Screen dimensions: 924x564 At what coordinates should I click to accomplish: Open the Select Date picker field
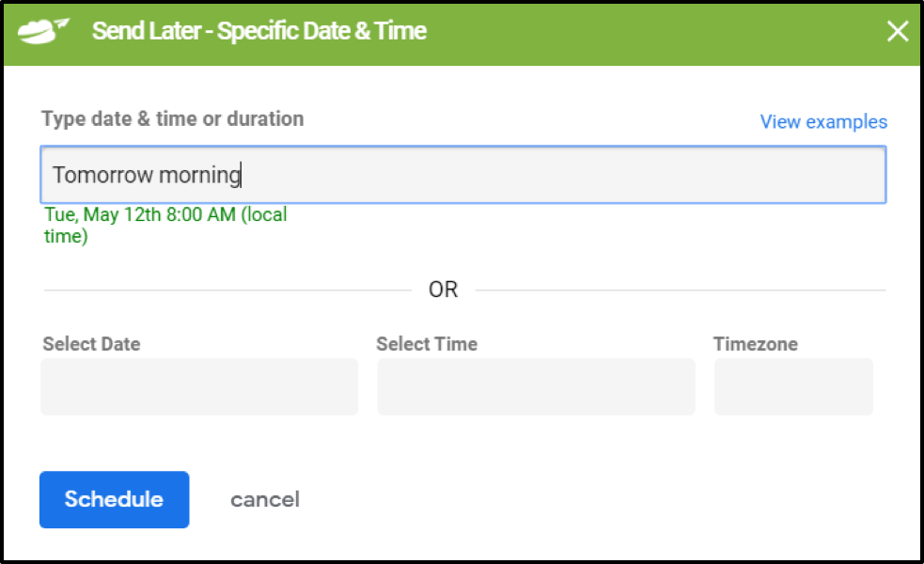pos(199,386)
